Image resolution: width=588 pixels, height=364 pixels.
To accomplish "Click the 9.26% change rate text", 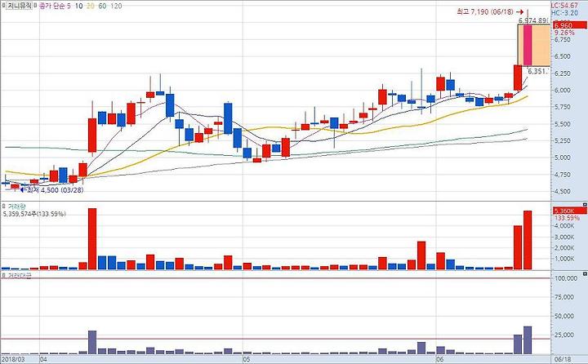I will (x=564, y=33).
